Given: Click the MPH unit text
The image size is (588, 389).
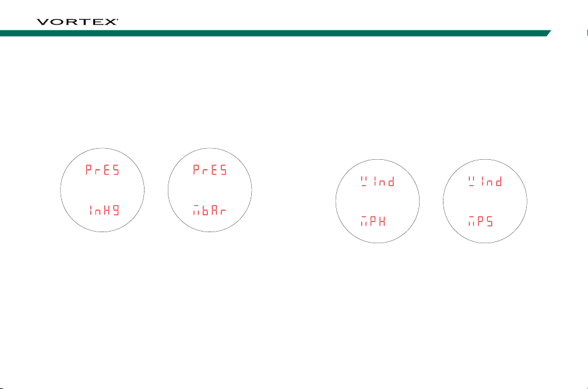Looking at the screenshot, I should pos(373,221).
